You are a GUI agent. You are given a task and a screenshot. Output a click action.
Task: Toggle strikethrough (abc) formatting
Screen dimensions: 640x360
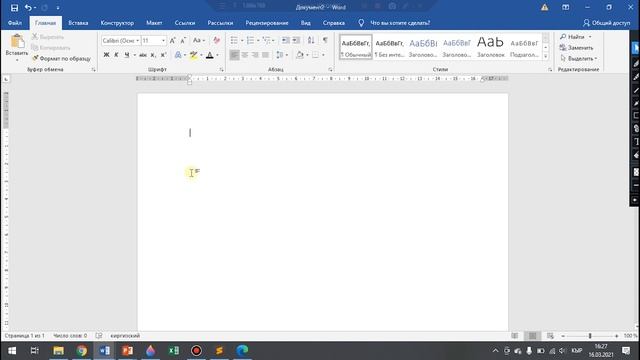pyautogui.click(x=143, y=55)
